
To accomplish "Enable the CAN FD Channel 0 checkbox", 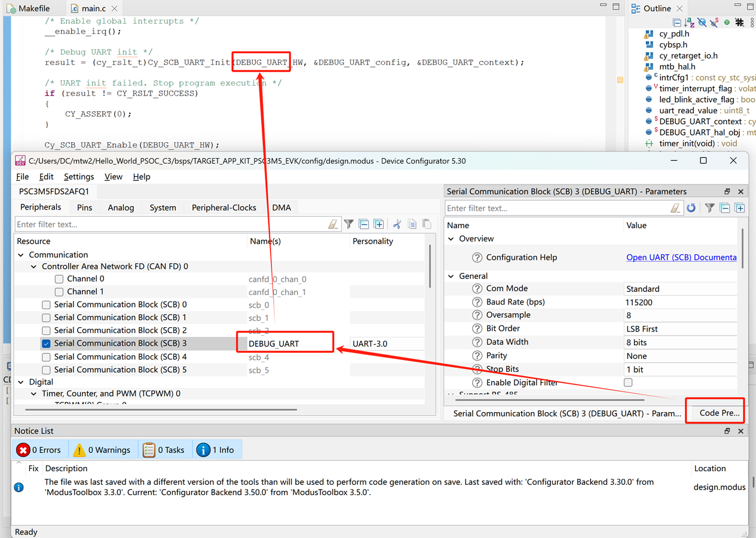I will coord(59,279).
